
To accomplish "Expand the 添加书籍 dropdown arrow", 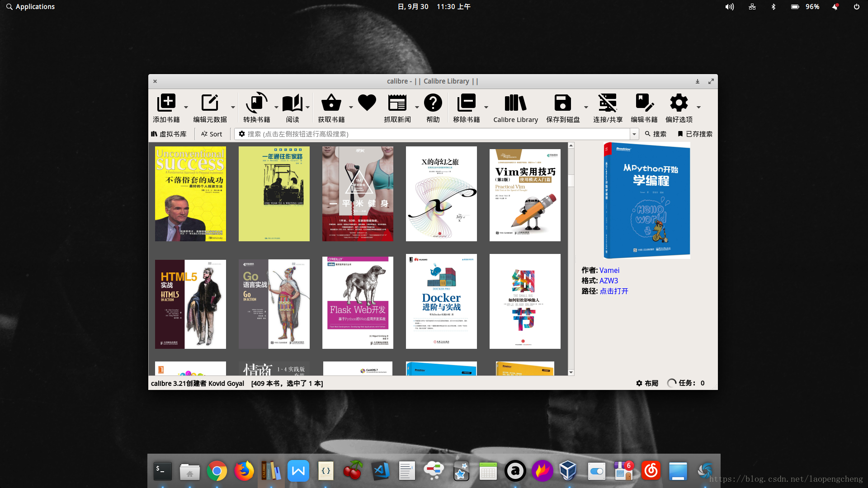I will (x=186, y=108).
